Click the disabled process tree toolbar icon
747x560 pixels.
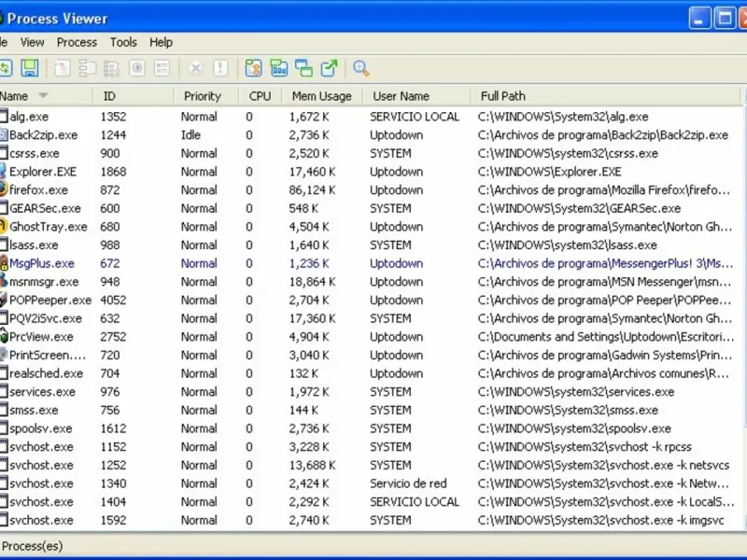[87, 68]
